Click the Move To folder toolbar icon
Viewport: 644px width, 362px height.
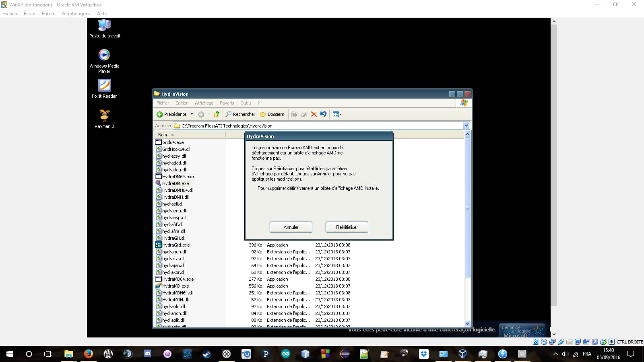coord(295,114)
